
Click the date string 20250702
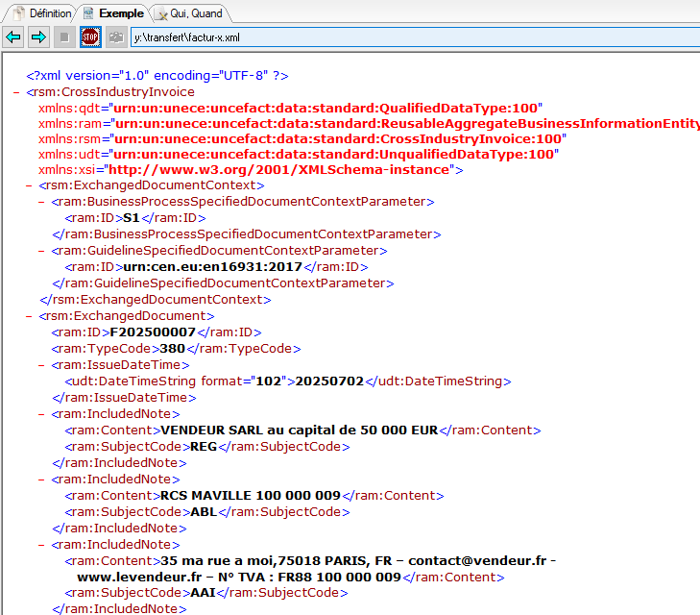(329, 381)
